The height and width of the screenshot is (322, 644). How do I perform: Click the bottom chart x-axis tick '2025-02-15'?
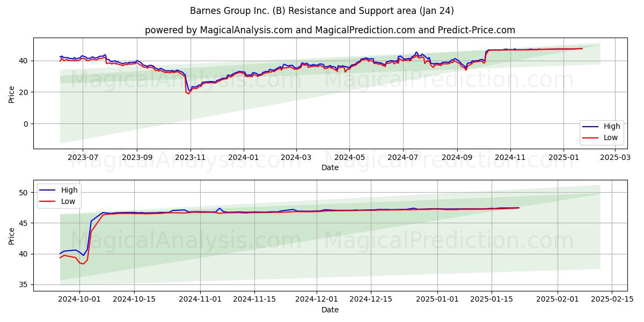pyautogui.click(x=611, y=300)
